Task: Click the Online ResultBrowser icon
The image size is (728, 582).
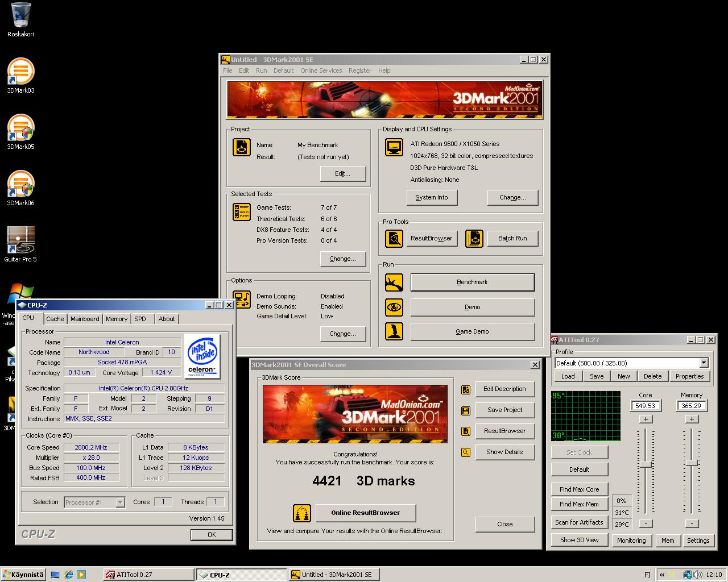Action: pos(302,513)
